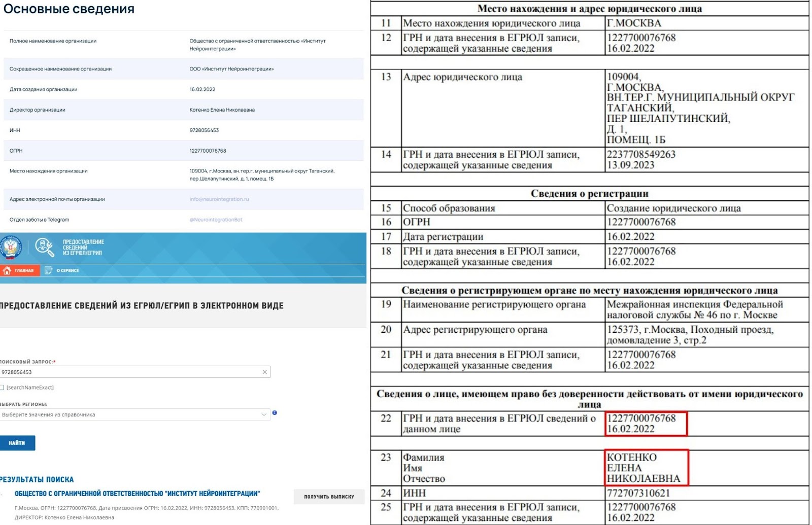
Task: Click 'Фамилия' label in row 23
Action: [423, 458]
